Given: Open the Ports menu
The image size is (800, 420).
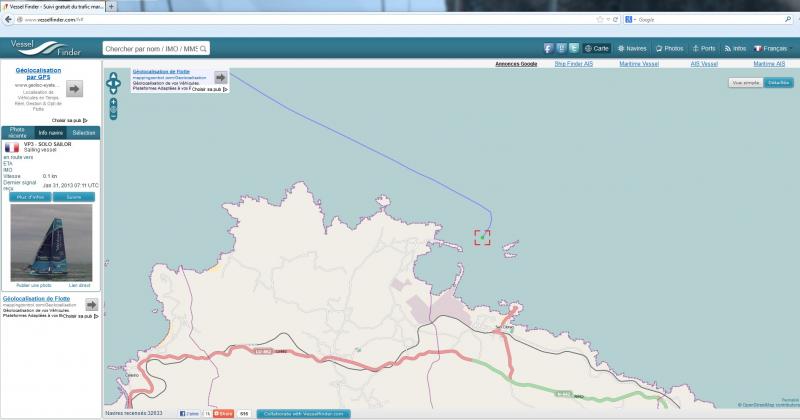Looking at the screenshot, I should click(x=704, y=48).
